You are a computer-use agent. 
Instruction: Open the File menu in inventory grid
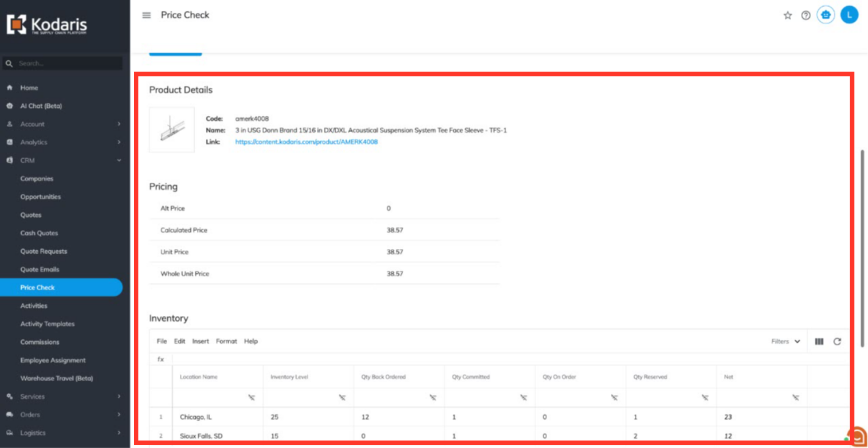point(162,341)
